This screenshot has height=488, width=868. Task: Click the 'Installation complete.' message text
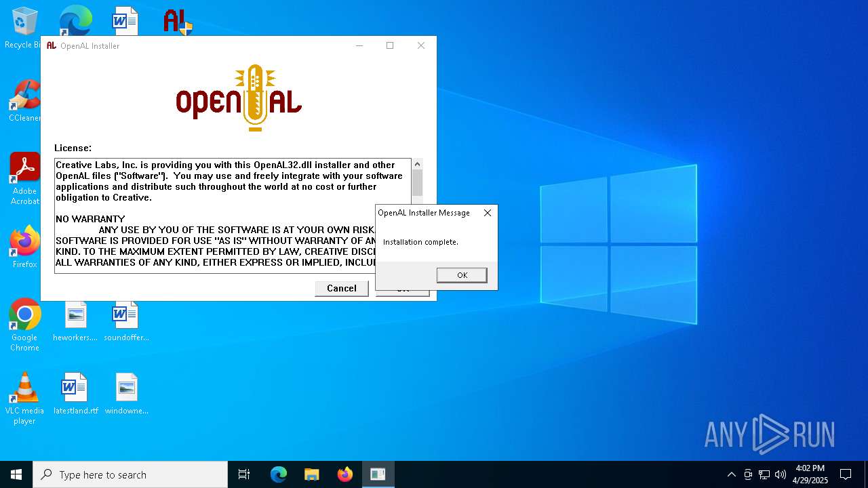pos(420,242)
